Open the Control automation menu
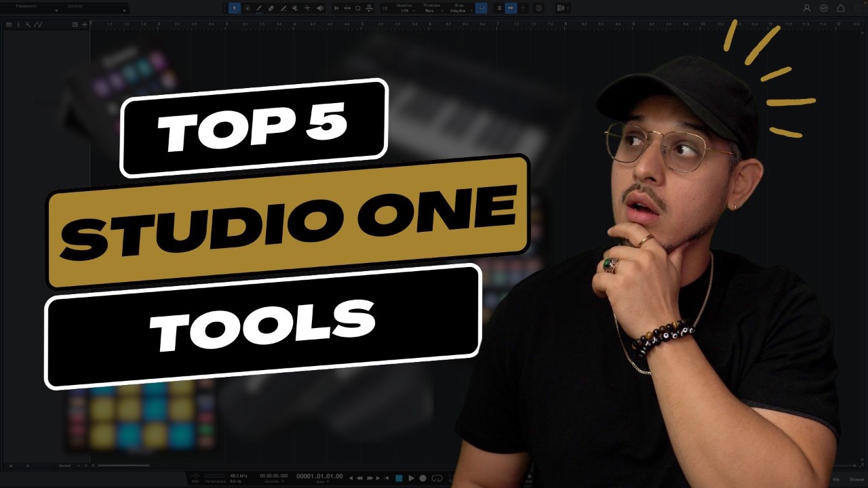Screen dimensions: 868x488 click(x=75, y=7)
